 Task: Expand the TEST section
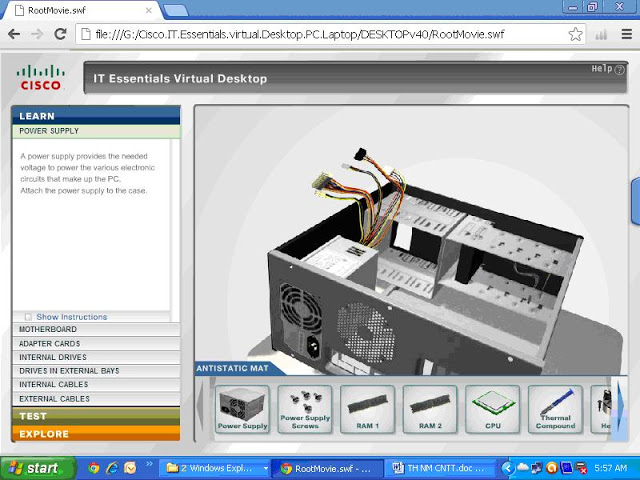tap(96, 416)
